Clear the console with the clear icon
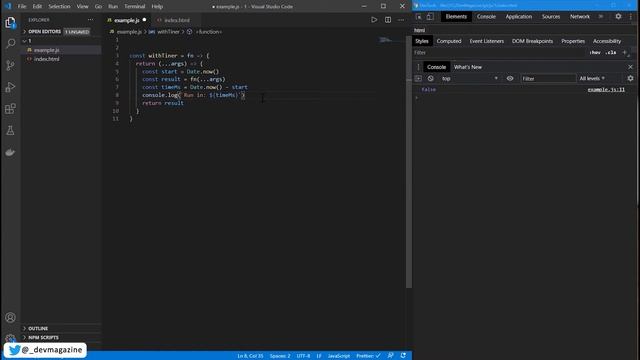 pyautogui.click(x=431, y=78)
